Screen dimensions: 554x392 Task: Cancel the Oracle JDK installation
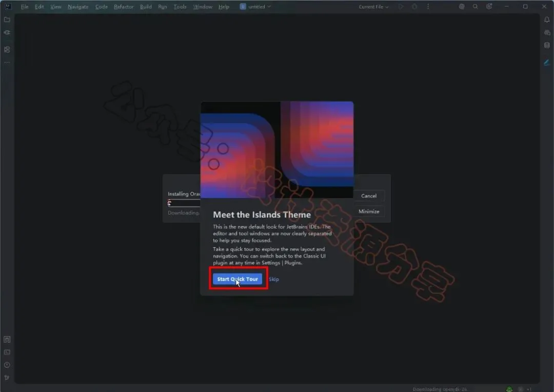(x=369, y=196)
